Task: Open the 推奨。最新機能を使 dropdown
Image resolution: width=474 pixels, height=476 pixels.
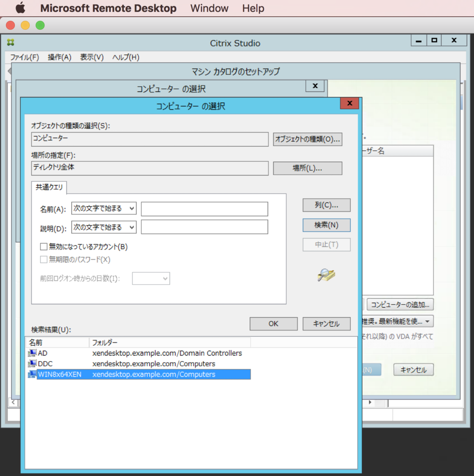Action: tap(398, 321)
